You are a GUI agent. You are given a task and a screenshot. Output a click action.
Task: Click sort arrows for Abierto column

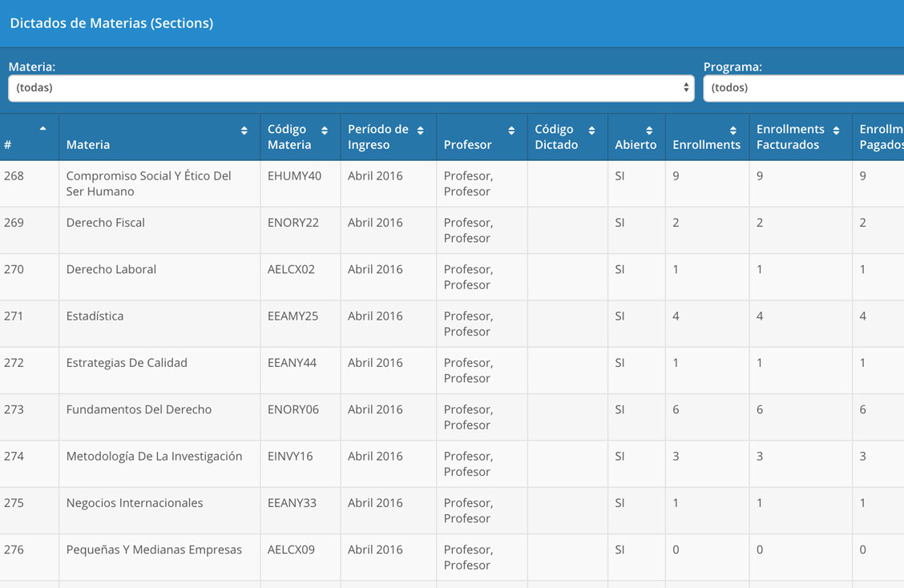(649, 131)
